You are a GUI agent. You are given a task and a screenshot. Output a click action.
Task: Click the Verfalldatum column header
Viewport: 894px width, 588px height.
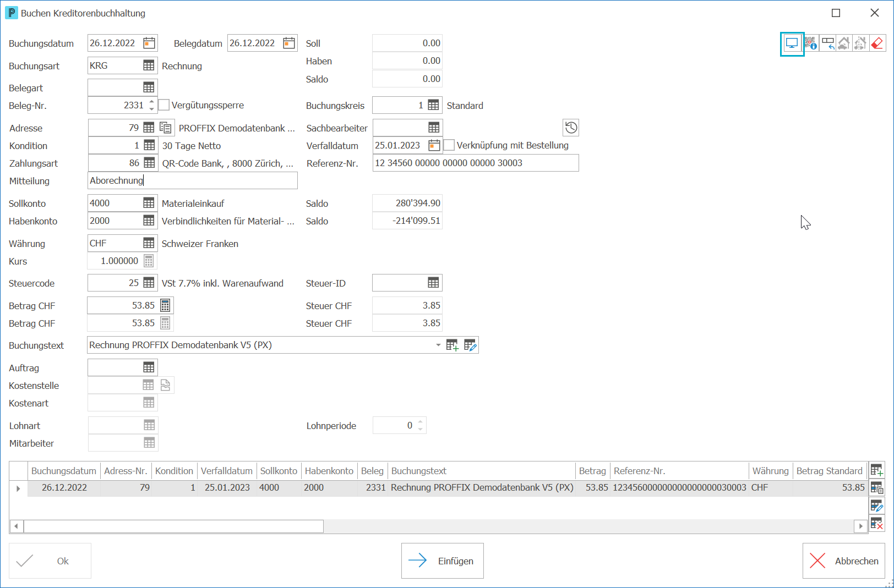click(227, 471)
